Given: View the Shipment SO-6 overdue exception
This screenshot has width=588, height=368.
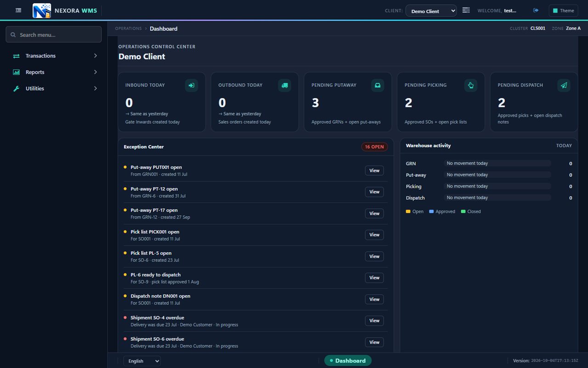Looking at the screenshot, I should [x=374, y=342].
